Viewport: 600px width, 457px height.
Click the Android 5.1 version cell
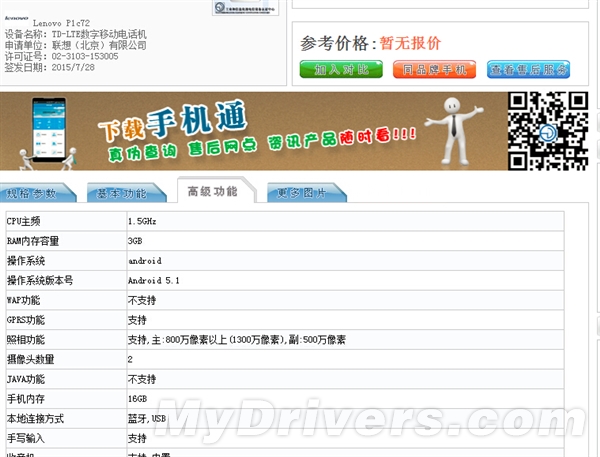click(x=153, y=281)
